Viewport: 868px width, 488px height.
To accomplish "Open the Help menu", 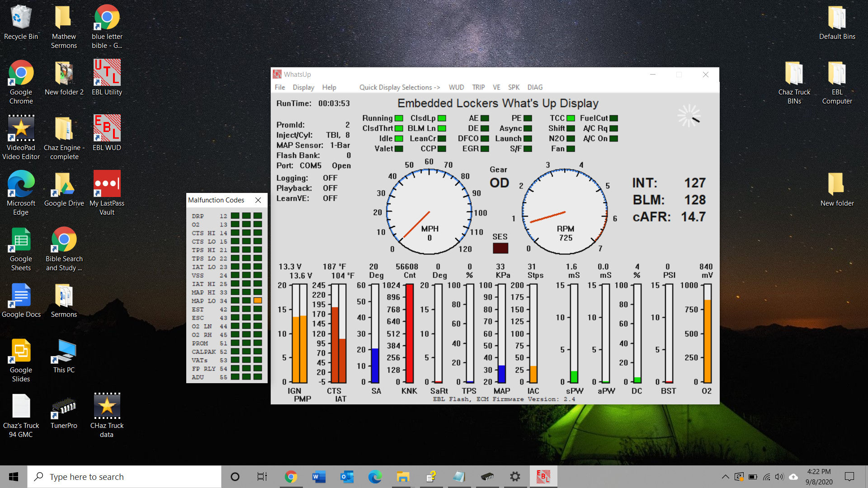I will [x=329, y=87].
